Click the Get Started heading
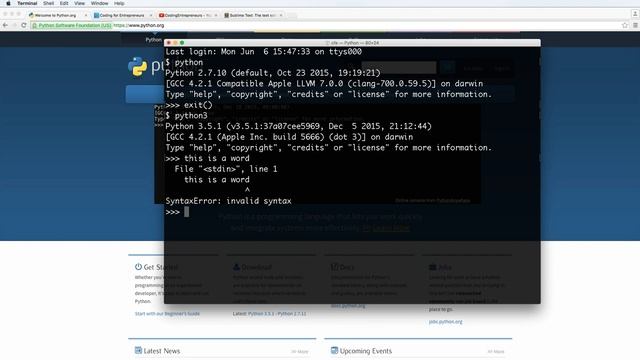640x360 pixels. [x=160, y=267]
